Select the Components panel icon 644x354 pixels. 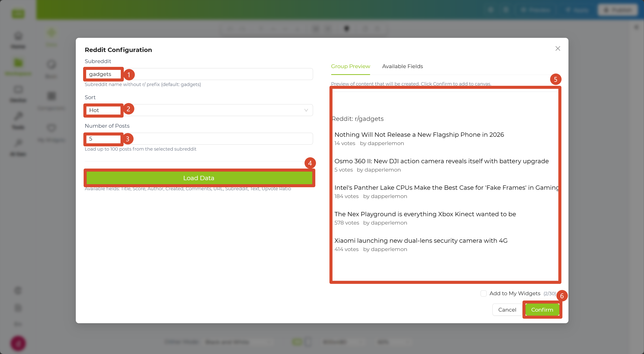coord(52,96)
